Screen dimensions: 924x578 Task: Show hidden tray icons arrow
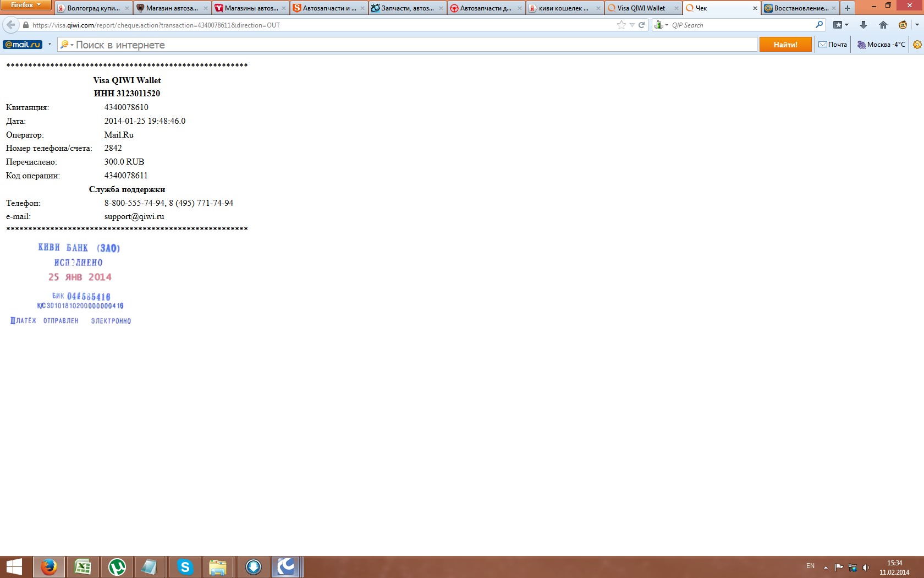coord(826,567)
